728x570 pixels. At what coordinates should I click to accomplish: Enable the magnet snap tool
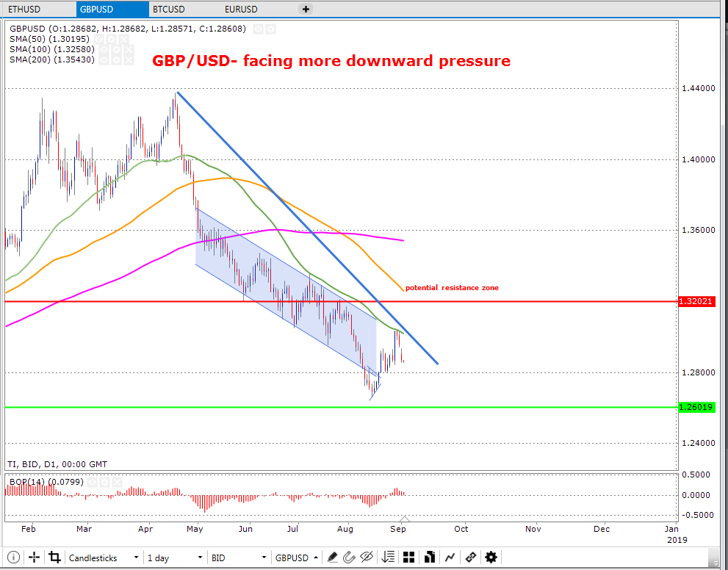pyautogui.click(x=349, y=558)
